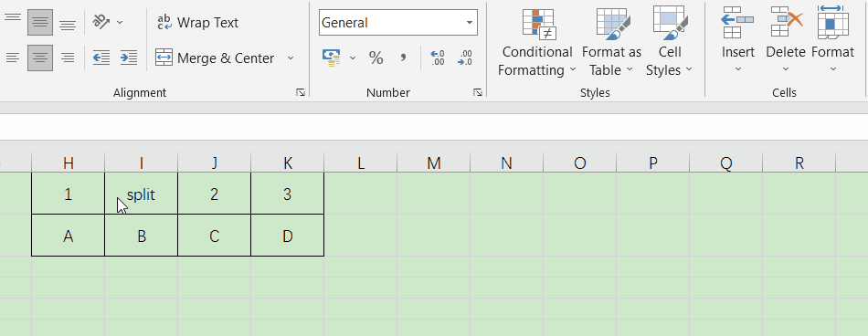The height and width of the screenshot is (336, 868).
Task: Select cell containing "C"
Action: (214, 236)
